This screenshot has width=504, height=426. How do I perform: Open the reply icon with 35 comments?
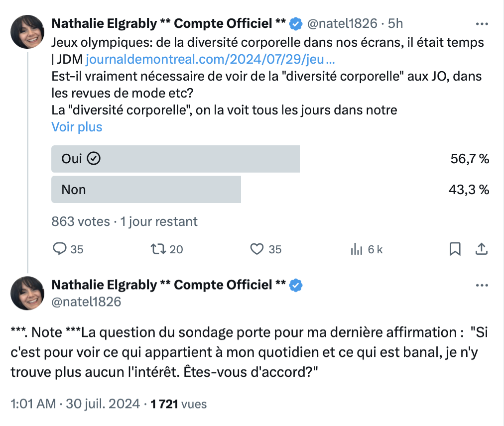[x=60, y=249]
